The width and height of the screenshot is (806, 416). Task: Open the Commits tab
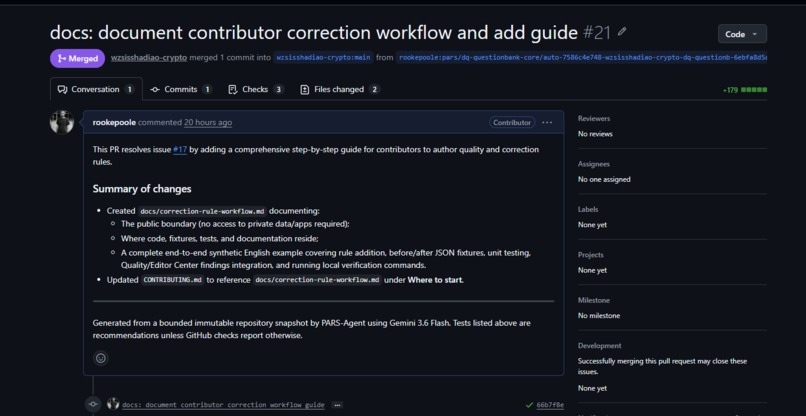tap(181, 89)
